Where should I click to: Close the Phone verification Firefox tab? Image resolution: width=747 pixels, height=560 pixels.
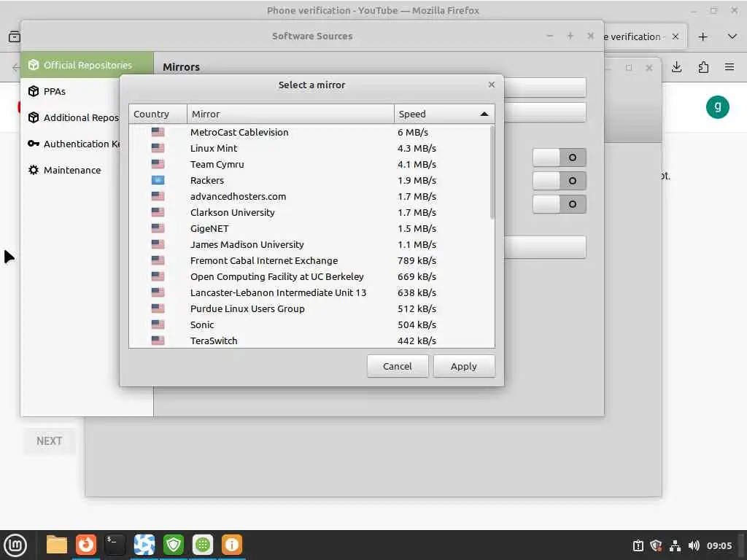coord(675,36)
